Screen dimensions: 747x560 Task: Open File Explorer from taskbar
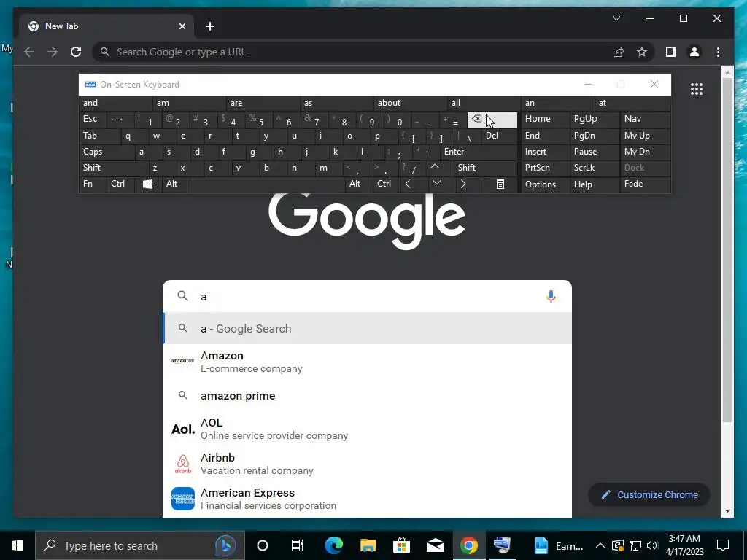pos(368,545)
